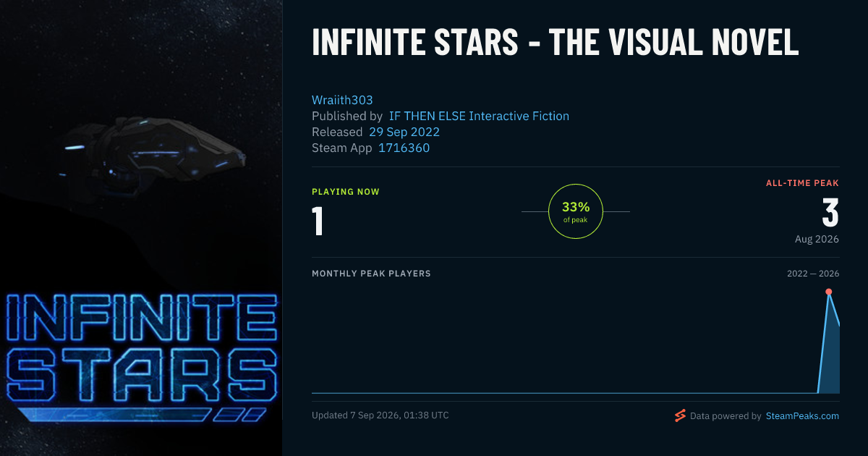Image resolution: width=868 pixels, height=456 pixels.
Task: Open Steam App ID 1716360 link
Action: [404, 148]
